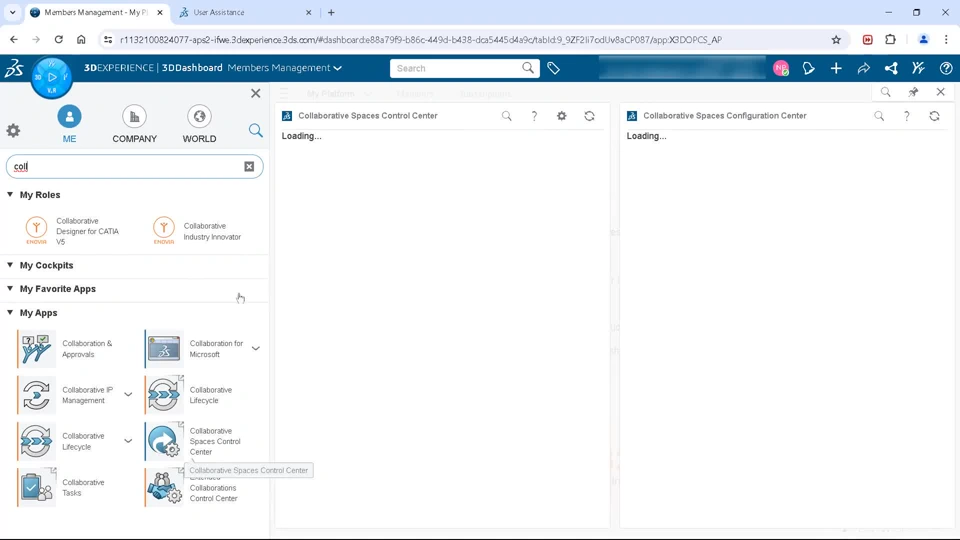This screenshot has height=540, width=960.
Task: Click the tag icon beside top search
Action: click(553, 69)
